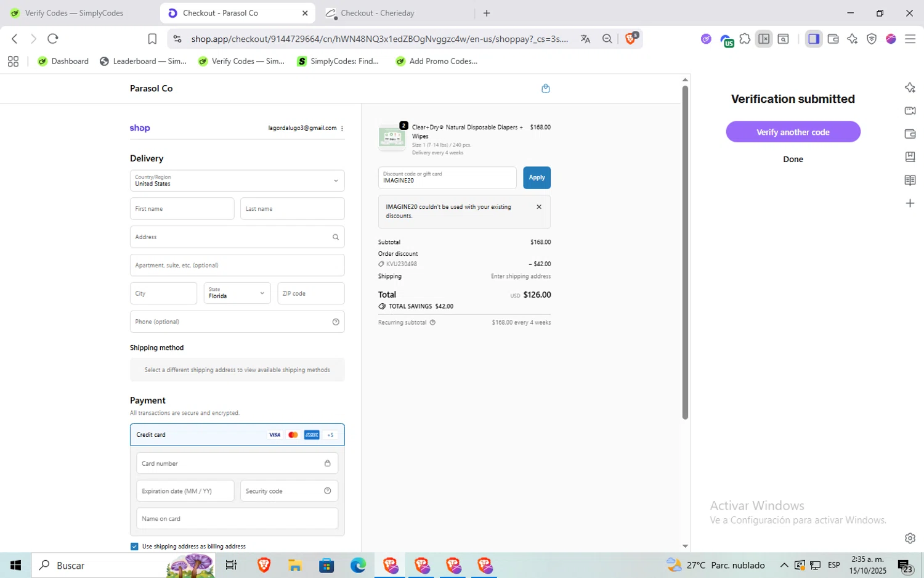This screenshot has width=924, height=578.
Task: Bookmark this page icon
Action: coord(152,39)
